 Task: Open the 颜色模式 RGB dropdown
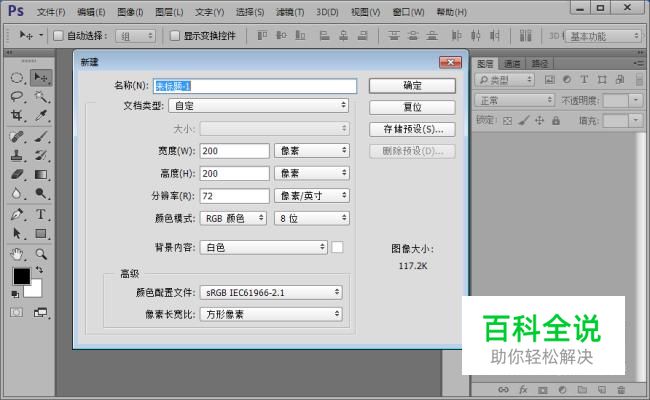234,217
